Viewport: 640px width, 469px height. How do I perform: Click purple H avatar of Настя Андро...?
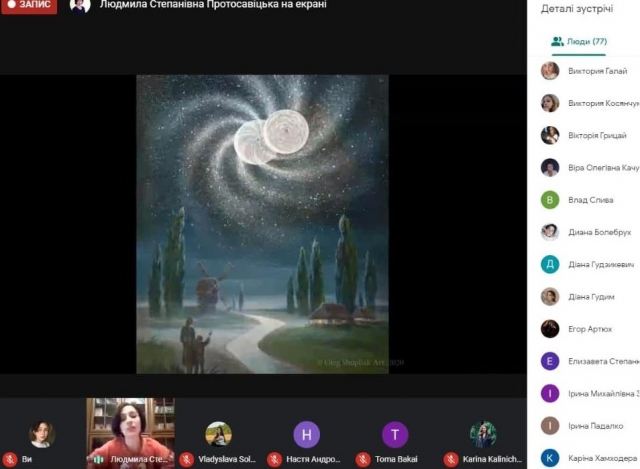(x=307, y=434)
